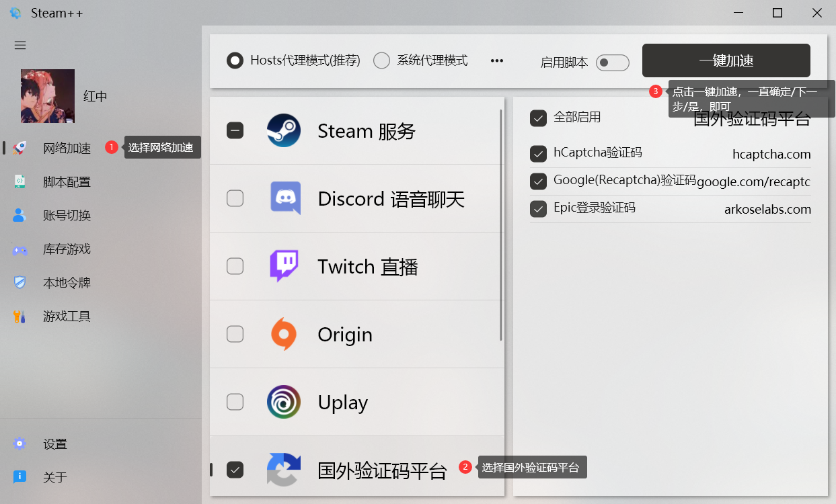Uncheck the hCaptcha验证码 checkbox

pyautogui.click(x=538, y=154)
